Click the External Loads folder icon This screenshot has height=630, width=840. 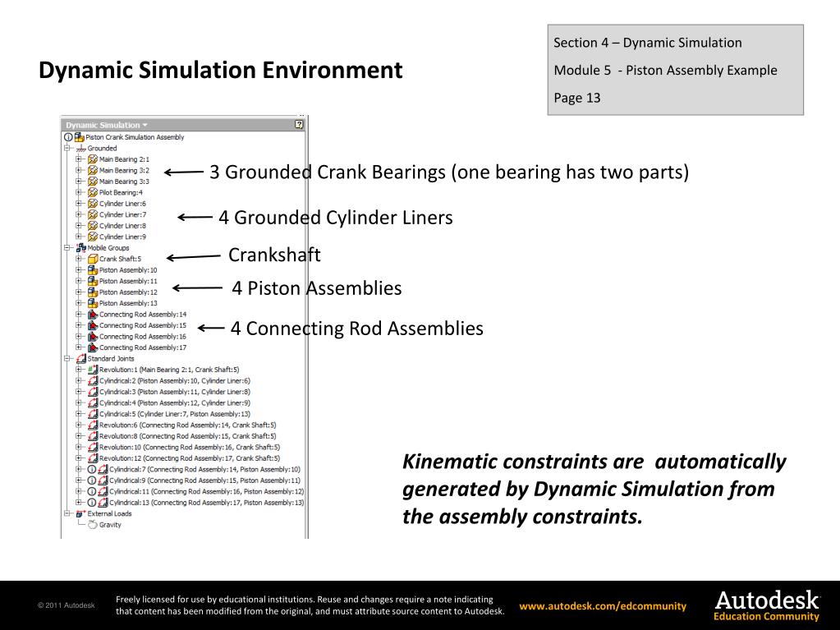[81, 513]
